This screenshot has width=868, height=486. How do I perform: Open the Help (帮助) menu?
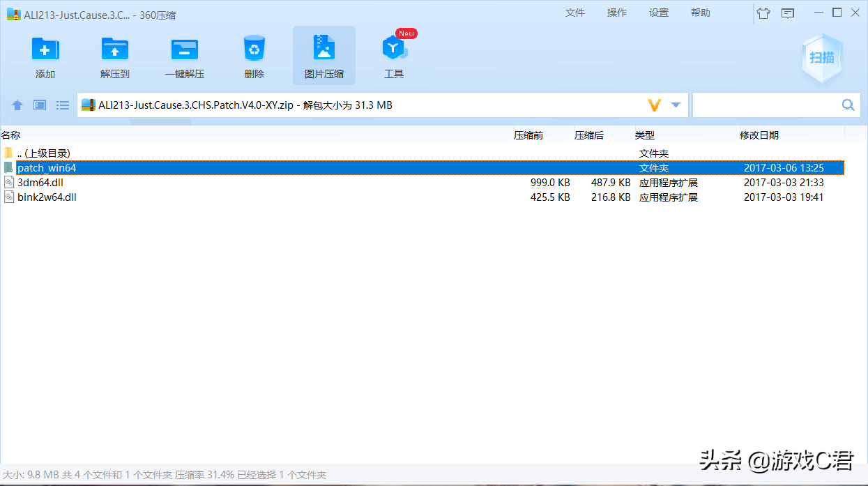coord(700,13)
